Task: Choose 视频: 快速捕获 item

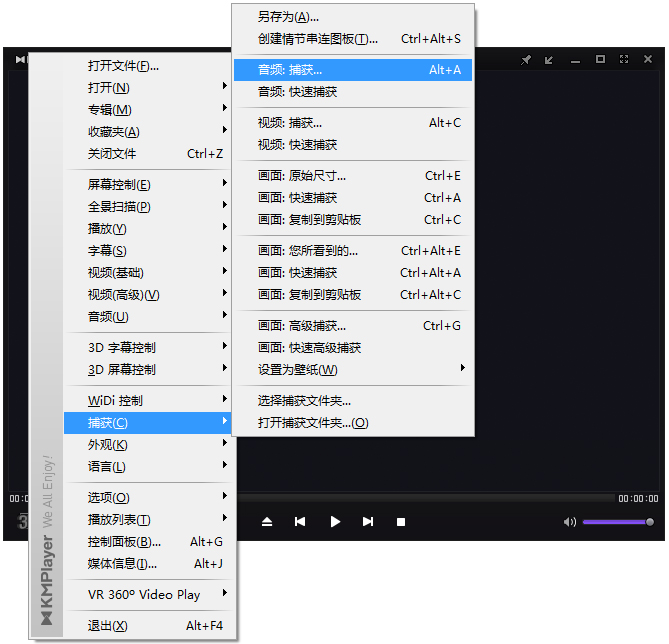Action: pyautogui.click(x=353, y=145)
